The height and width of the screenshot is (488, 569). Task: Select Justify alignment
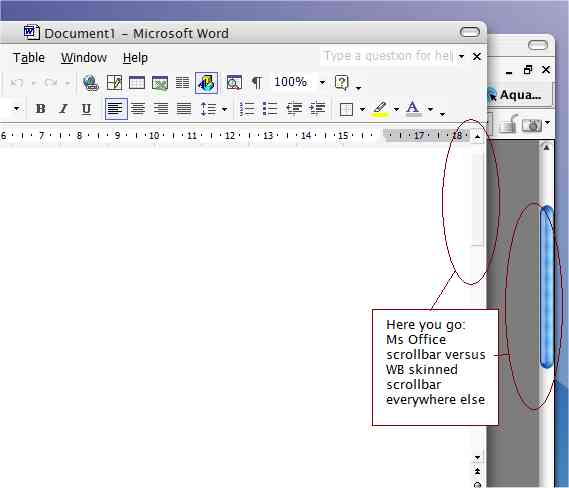point(184,108)
